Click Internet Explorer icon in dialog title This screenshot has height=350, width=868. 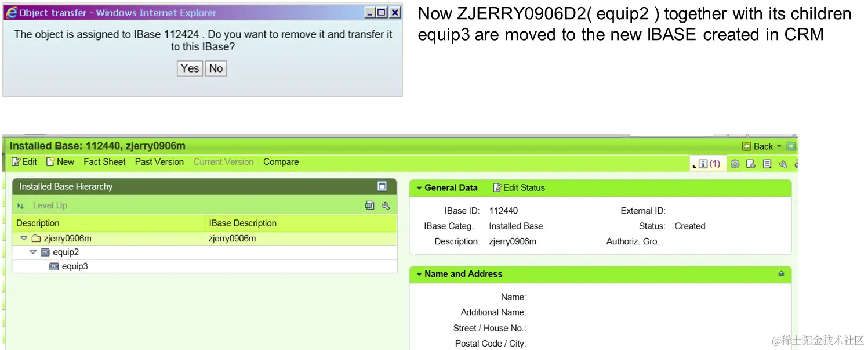11,13
